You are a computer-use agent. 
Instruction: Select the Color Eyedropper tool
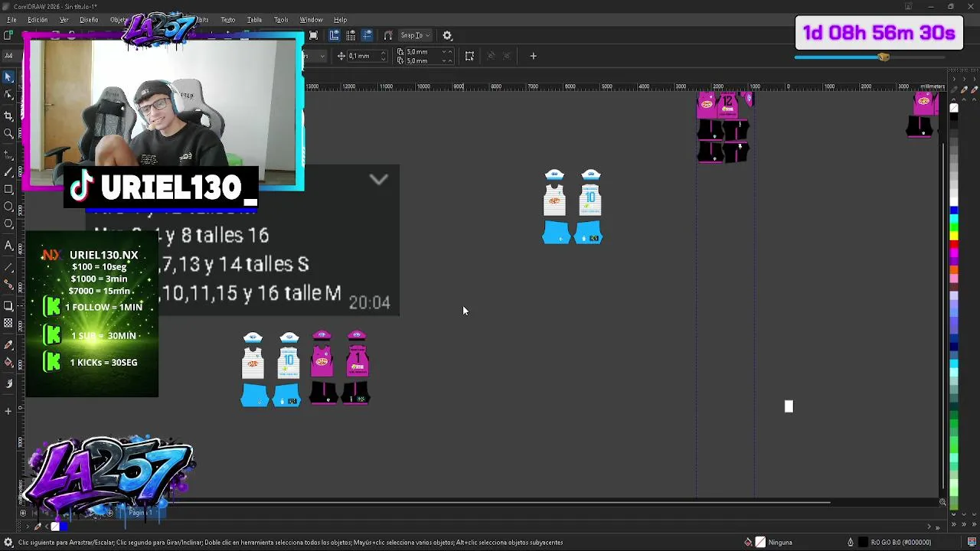coord(8,344)
